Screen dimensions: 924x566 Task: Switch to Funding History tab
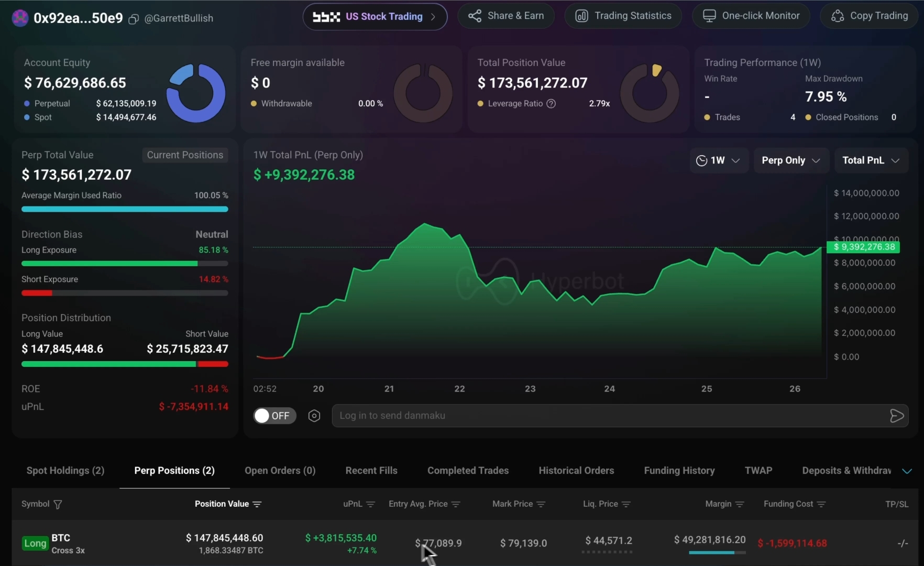(679, 471)
